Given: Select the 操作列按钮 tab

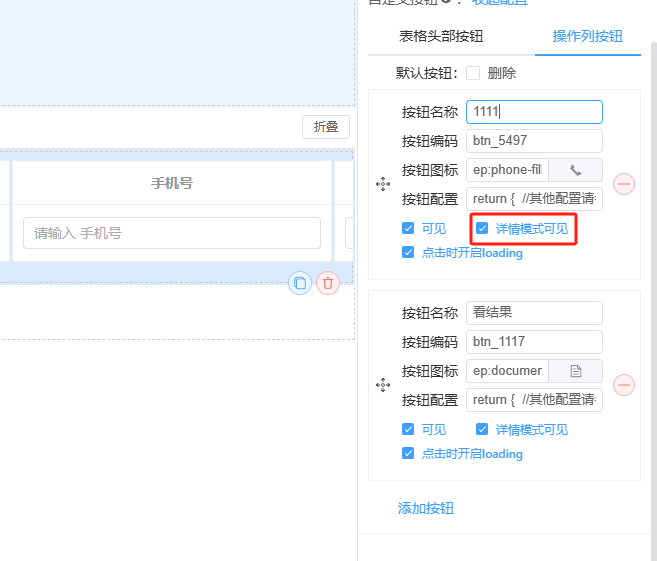Looking at the screenshot, I should coord(587,36).
